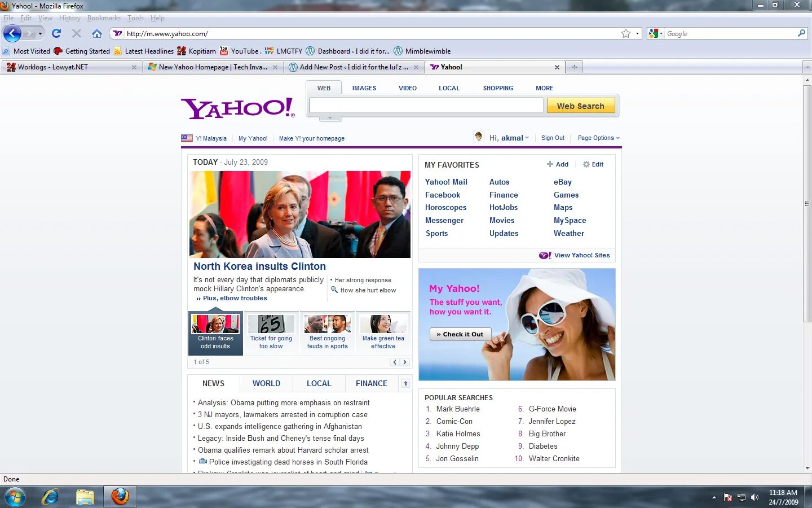Screen dimensions: 812x508
Task: Select the VIDEO search tab
Action: pyautogui.click(x=408, y=88)
